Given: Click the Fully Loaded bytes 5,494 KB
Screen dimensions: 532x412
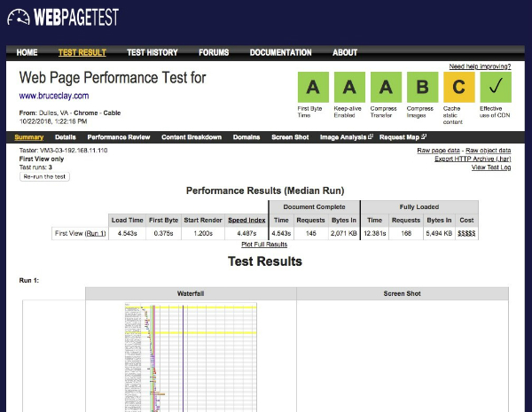Looking at the screenshot, I should [439, 233].
